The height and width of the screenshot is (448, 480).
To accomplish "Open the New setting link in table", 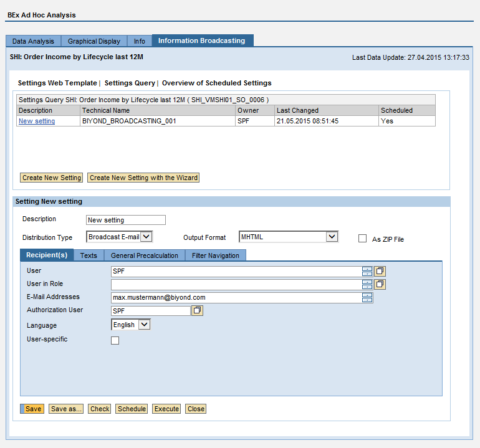I will (37, 121).
